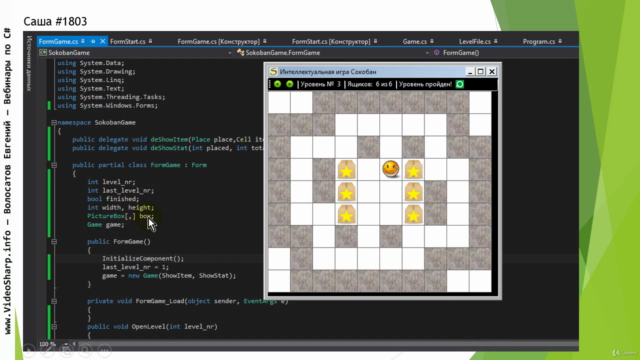This screenshot has width=640, height=360.
Task: Go to previous level in Sokoban toolbar
Action: click(x=278, y=84)
